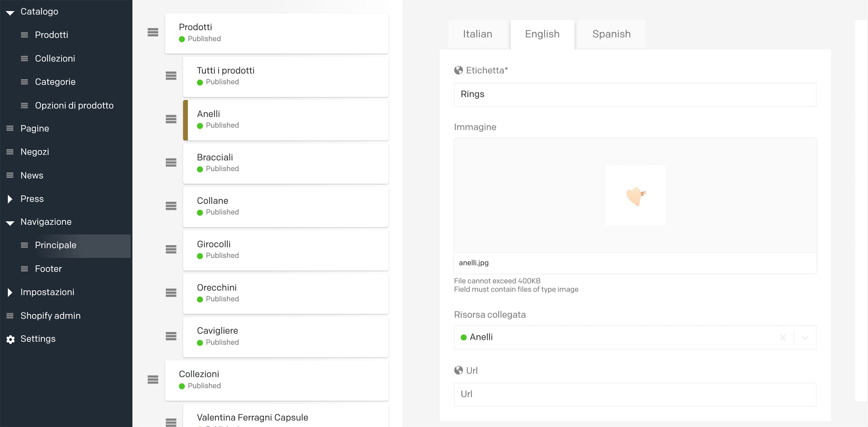Click the drag handle beside Cavigliere

tap(171, 336)
